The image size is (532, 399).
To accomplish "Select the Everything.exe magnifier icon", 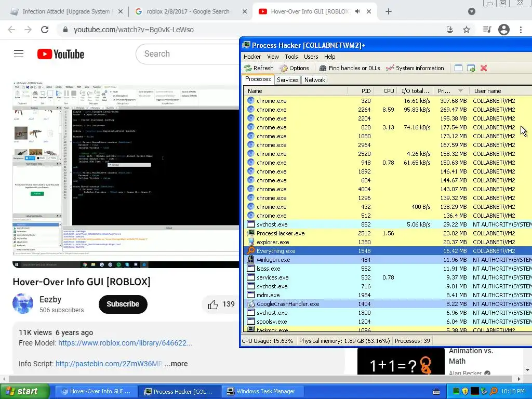I will 251,251.
